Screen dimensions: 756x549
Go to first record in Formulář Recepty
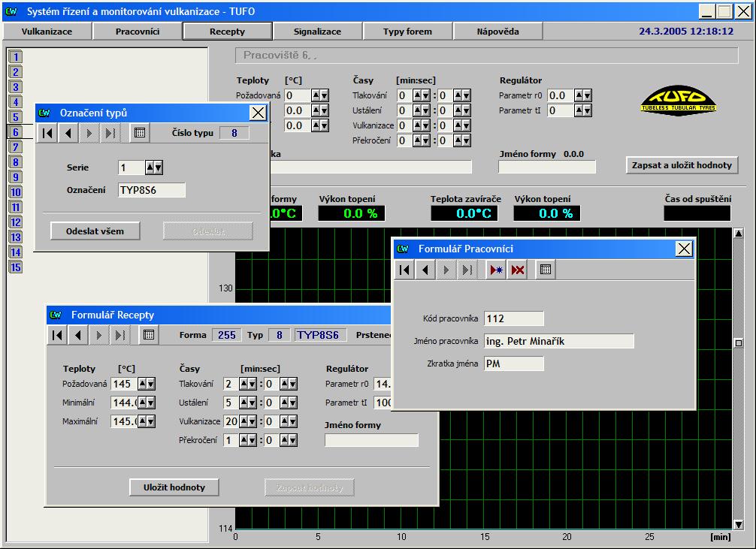58,336
